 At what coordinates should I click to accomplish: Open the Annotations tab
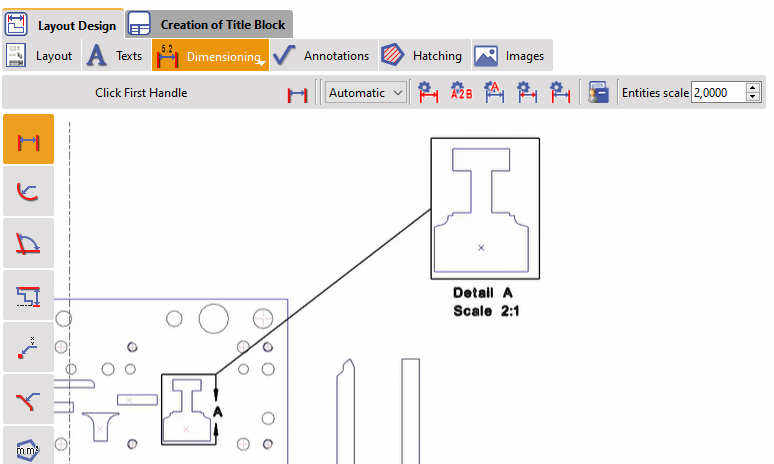pyautogui.click(x=322, y=56)
